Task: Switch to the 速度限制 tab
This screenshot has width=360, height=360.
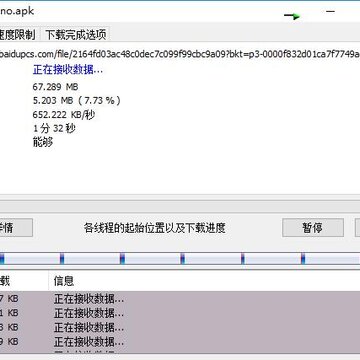Action: (18, 34)
